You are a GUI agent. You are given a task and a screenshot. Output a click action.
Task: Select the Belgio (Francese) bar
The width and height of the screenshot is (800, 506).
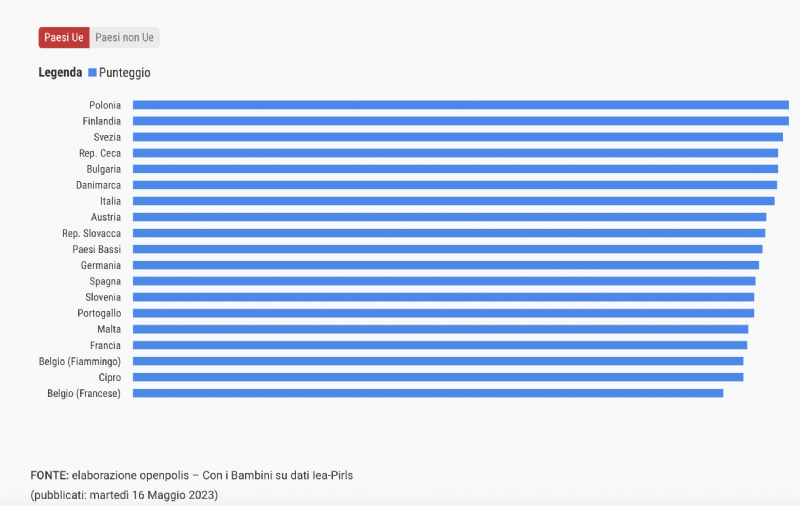point(428,393)
